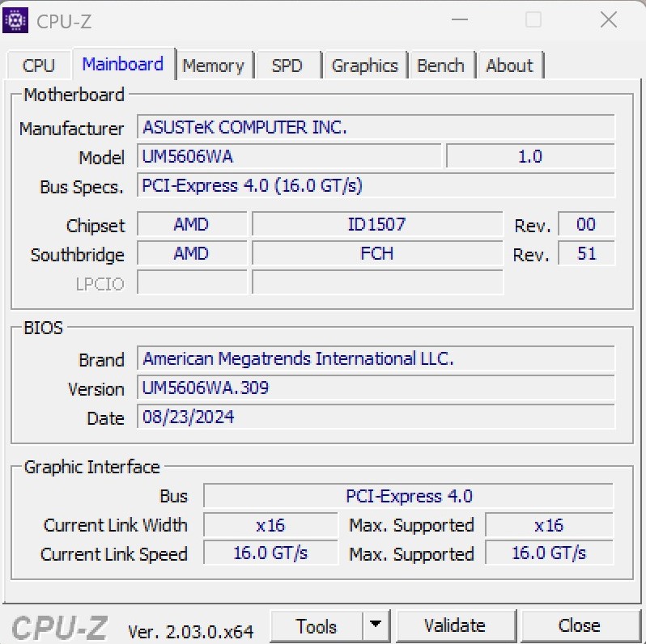Minimize the CPU-Z window
The image size is (646, 644).
point(460,19)
